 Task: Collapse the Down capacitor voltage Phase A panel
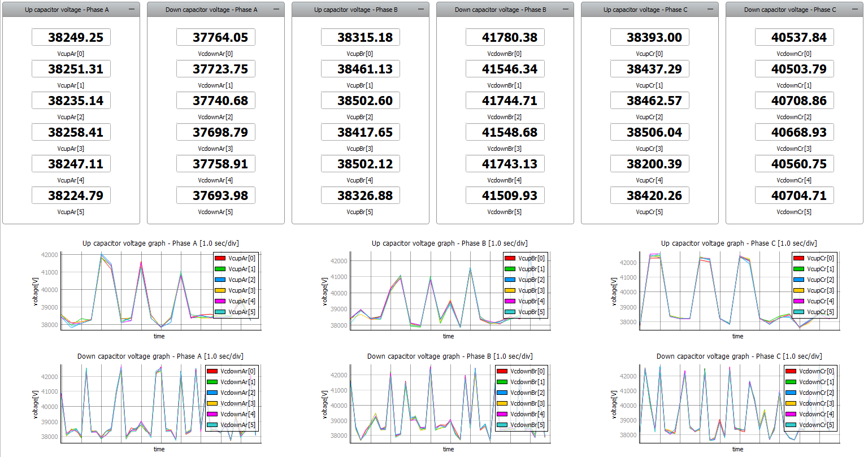click(x=276, y=10)
